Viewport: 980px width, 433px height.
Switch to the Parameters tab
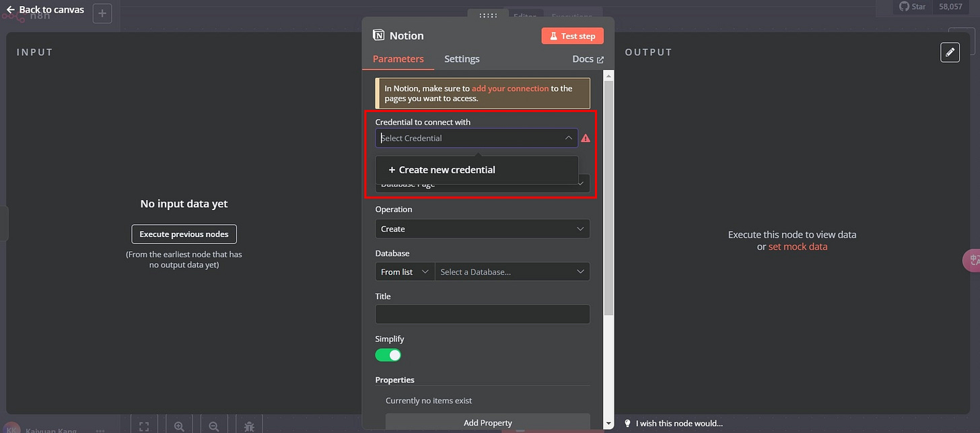click(x=398, y=59)
